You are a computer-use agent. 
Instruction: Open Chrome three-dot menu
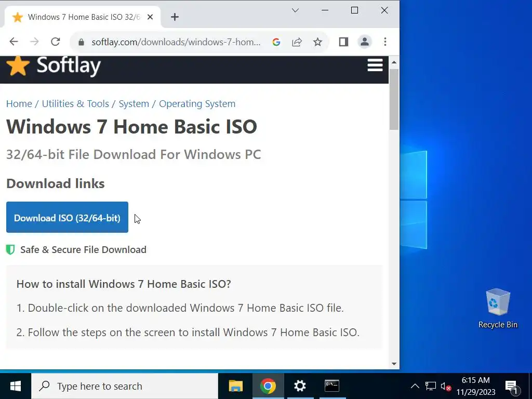click(385, 42)
